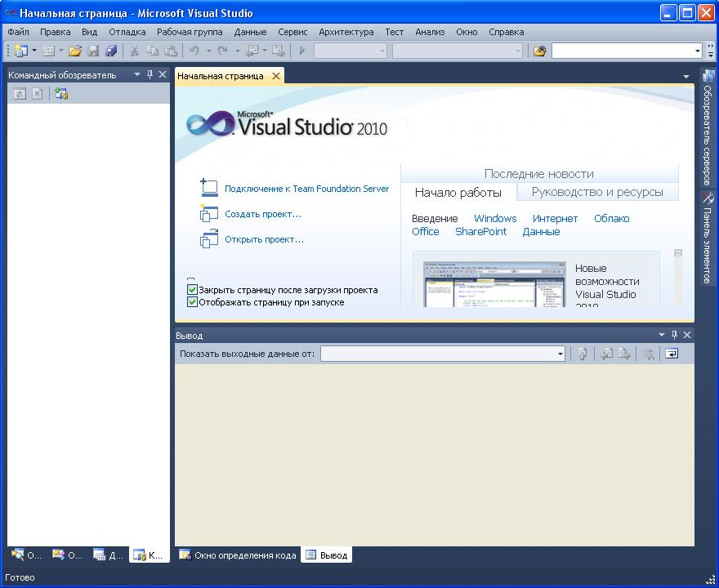Click the New Project toolbar icon

click(20, 51)
